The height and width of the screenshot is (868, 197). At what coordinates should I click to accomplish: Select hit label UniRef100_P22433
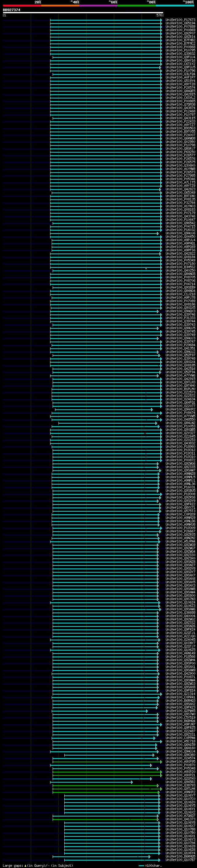(x=180, y=122)
